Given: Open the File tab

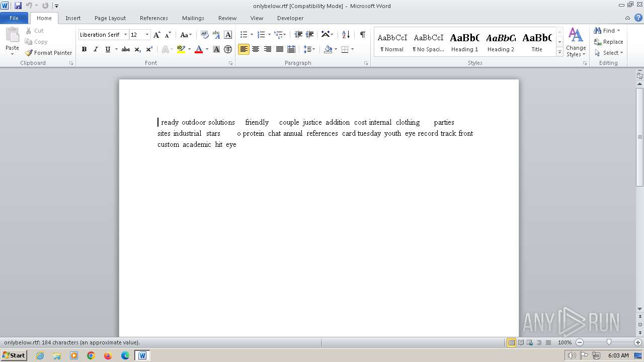Looking at the screenshot, I should point(14,18).
